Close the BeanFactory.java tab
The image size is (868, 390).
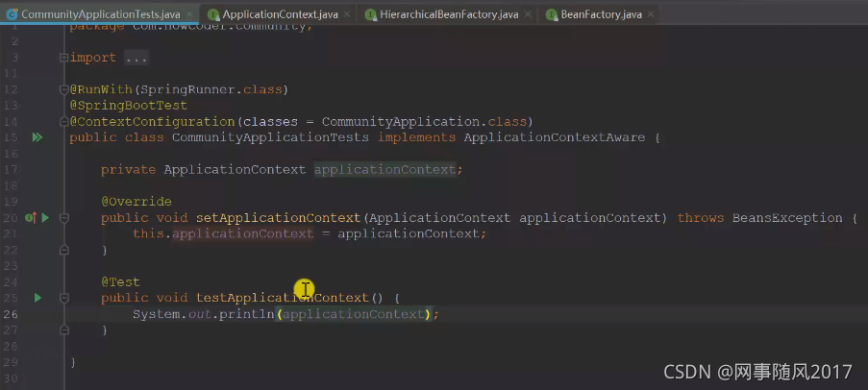[x=651, y=15]
